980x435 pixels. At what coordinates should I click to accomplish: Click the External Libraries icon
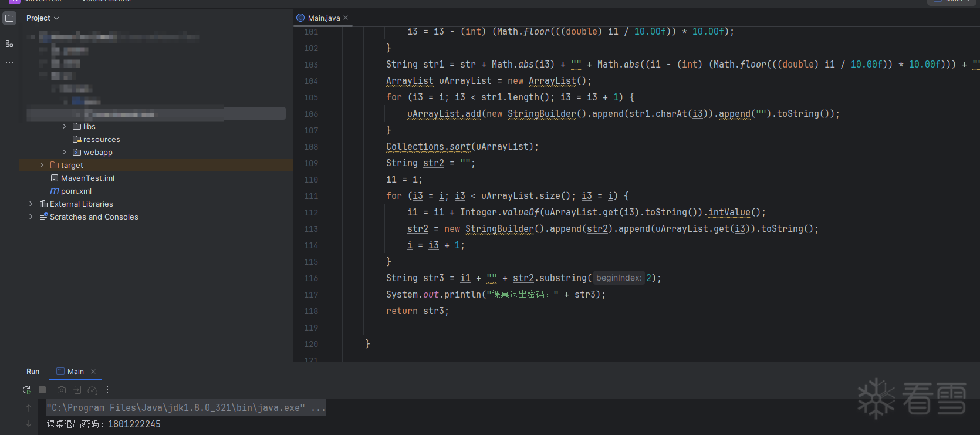coord(43,204)
